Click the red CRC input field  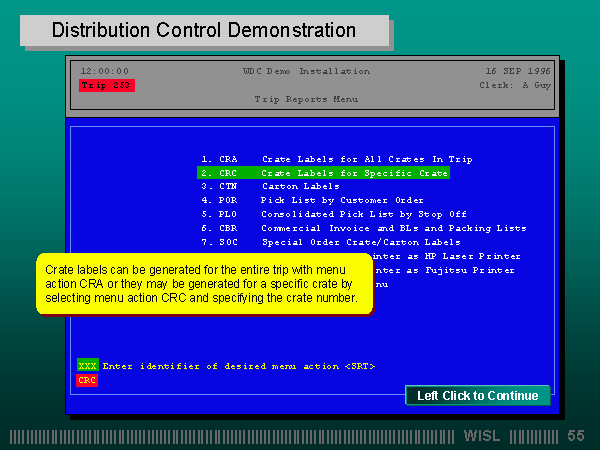pyautogui.click(x=87, y=380)
